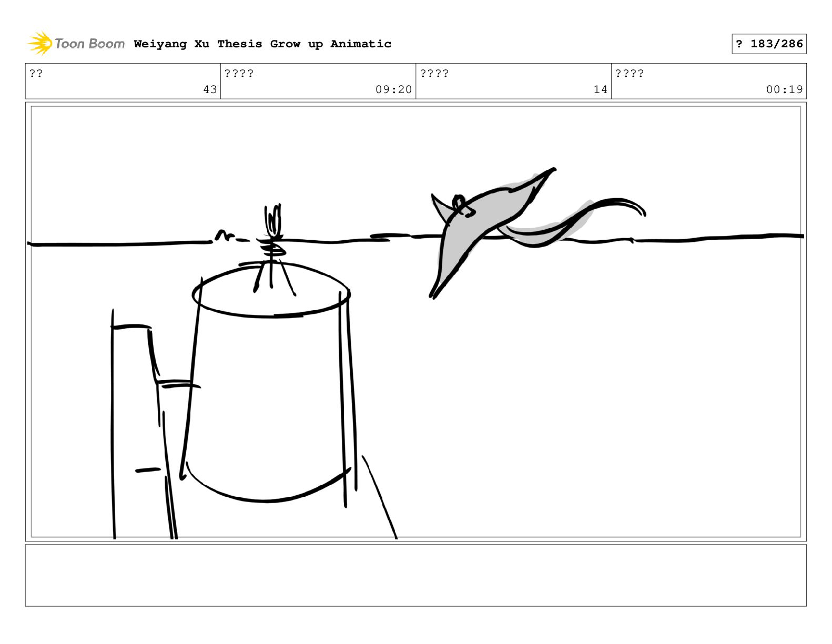
Task: Select the title 'Weiyang Xu Thesis Grow up Animatic'
Action: tap(262, 44)
